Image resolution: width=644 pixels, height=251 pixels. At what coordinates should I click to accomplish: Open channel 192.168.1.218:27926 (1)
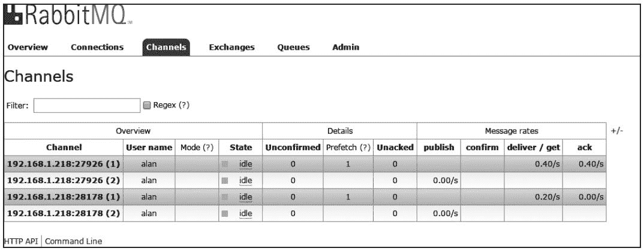[64, 163]
